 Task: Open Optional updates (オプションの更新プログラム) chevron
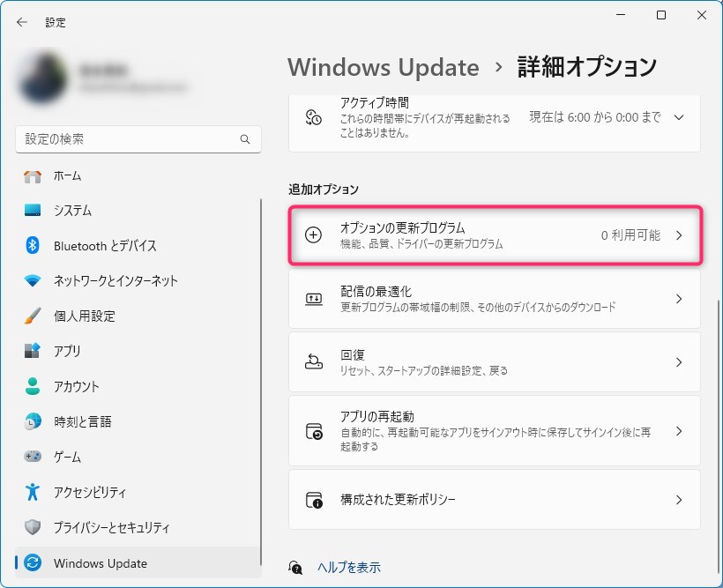pos(678,235)
